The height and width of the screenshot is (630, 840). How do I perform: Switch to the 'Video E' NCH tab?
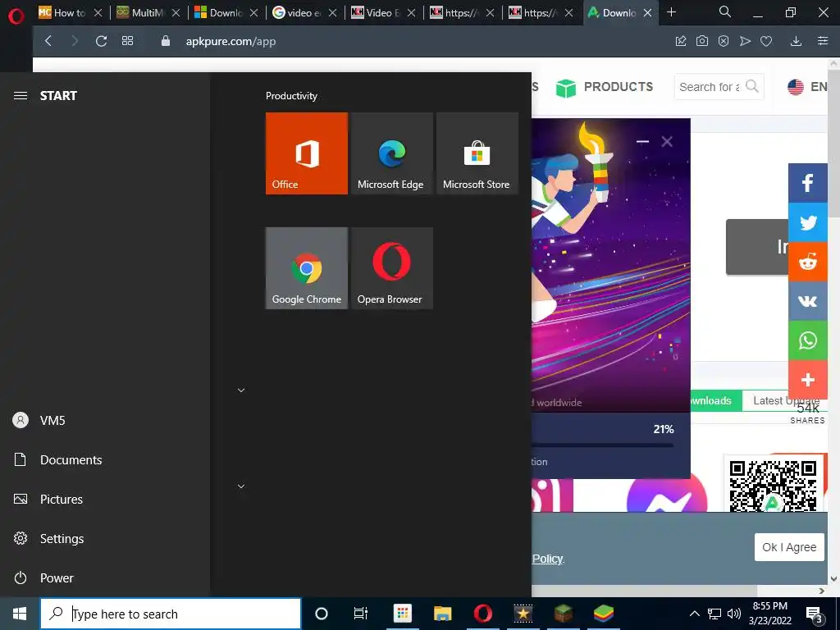coord(383,13)
